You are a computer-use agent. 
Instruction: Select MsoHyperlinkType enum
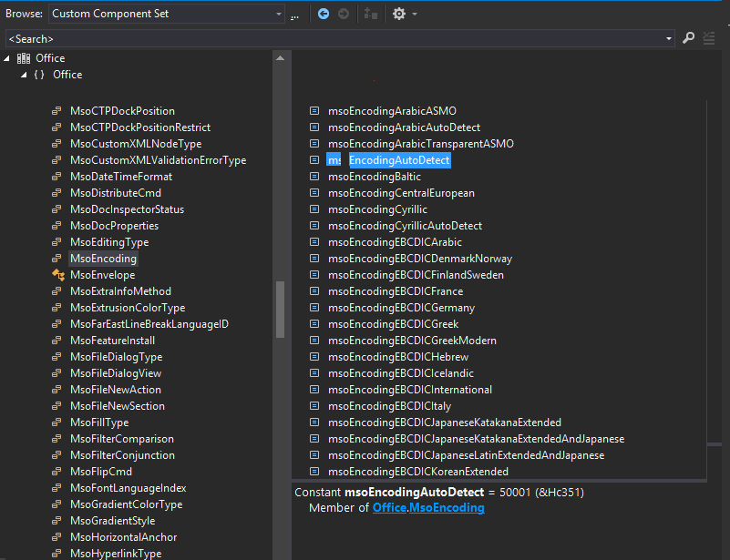[116, 554]
